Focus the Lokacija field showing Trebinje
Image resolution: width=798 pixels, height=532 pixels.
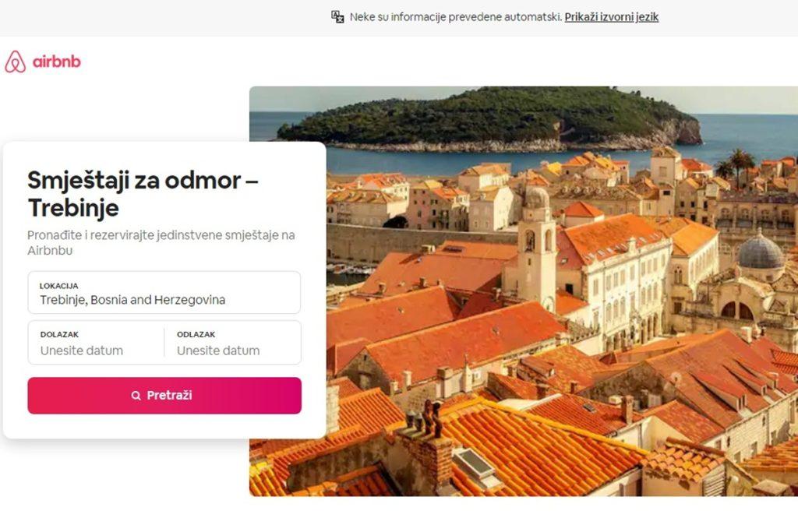164,292
